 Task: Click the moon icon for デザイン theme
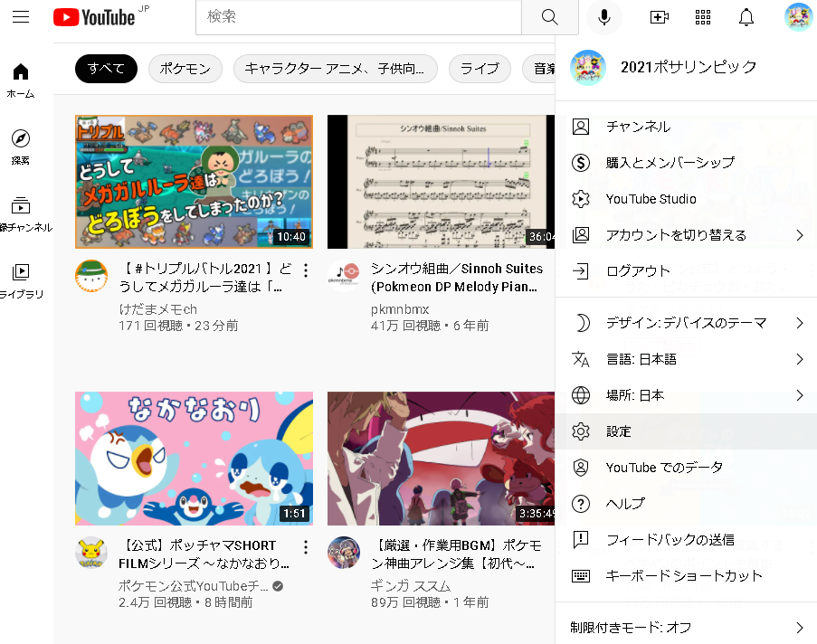click(582, 323)
